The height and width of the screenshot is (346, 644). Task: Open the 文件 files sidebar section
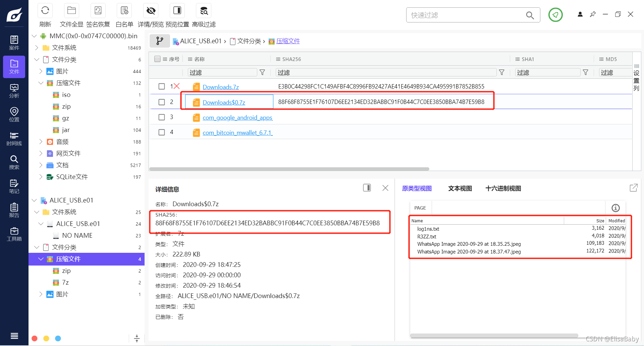click(x=14, y=67)
